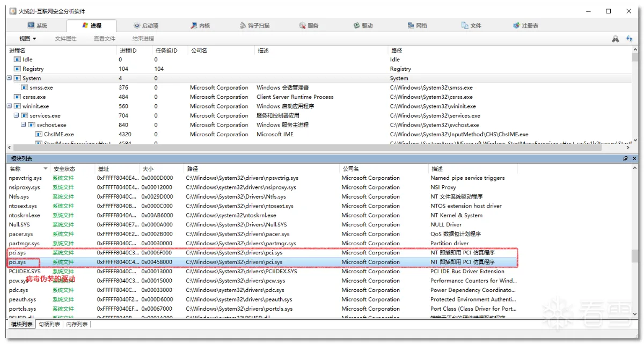Click the pin icon of the 模块列表 panel
This screenshot has width=644, height=344.
coord(625,159)
